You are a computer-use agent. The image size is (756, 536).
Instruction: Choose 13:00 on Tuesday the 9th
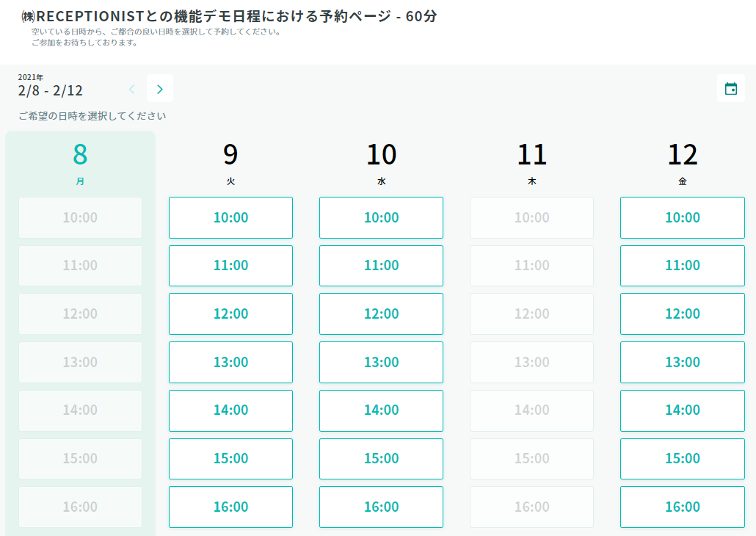tap(230, 362)
